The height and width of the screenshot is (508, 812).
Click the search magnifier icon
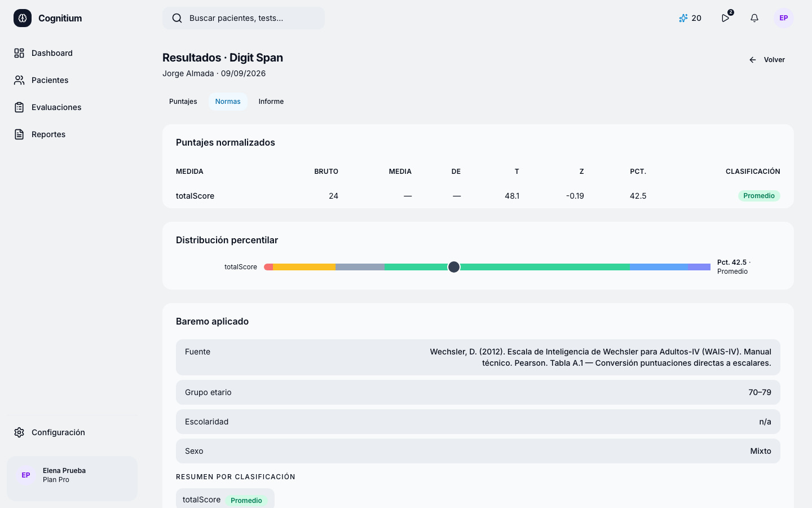(x=177, y=18)
